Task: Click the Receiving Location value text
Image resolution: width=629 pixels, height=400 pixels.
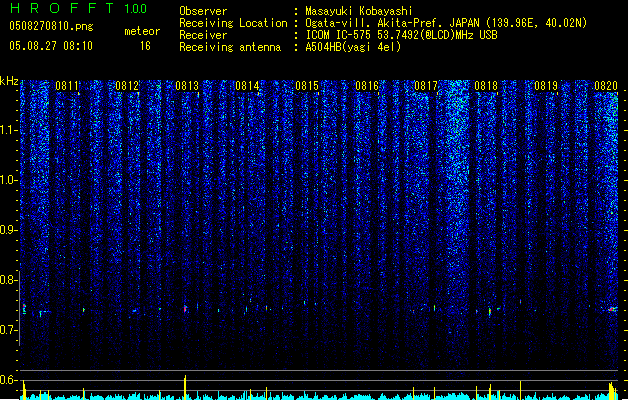Action: point(446,23)
